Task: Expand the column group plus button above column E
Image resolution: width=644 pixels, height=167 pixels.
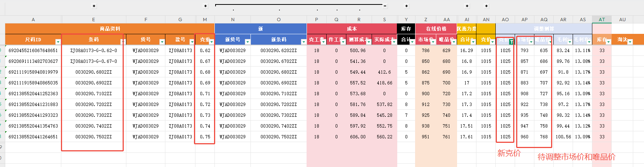Action: coord(94,6)
